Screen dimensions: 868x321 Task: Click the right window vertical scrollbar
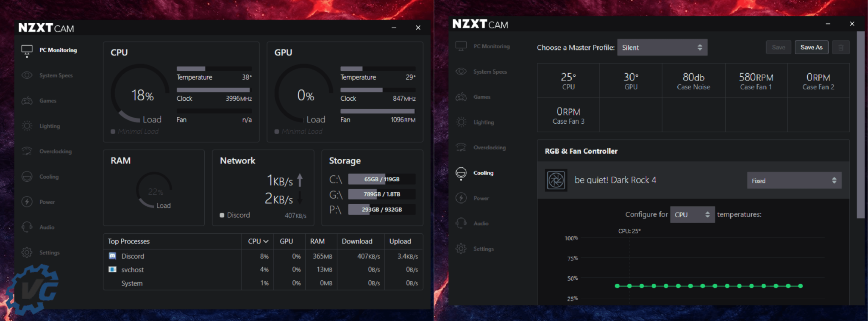coord(860,125)
